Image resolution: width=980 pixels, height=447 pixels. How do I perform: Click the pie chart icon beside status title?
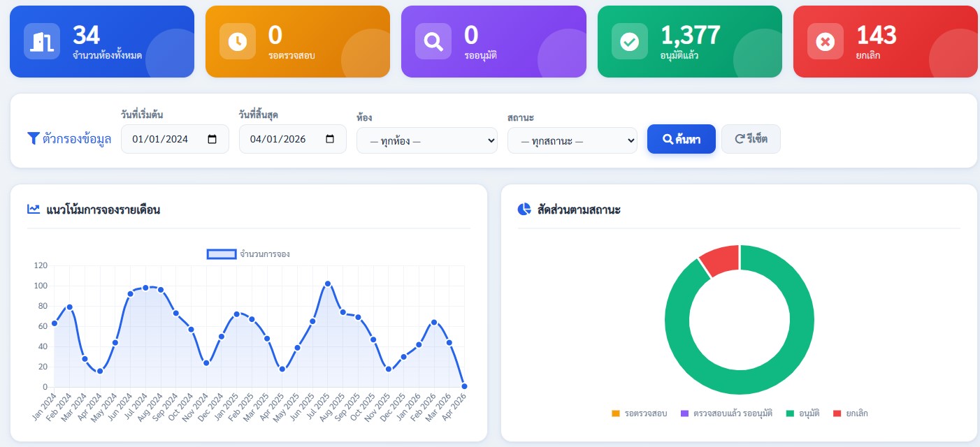click(x=524, y=209)
